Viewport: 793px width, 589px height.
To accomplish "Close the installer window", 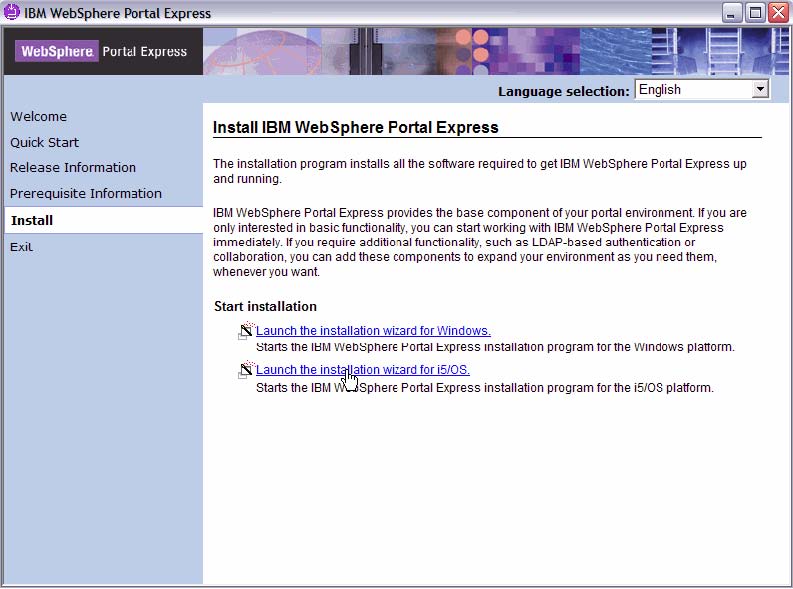I will (778, 13).
